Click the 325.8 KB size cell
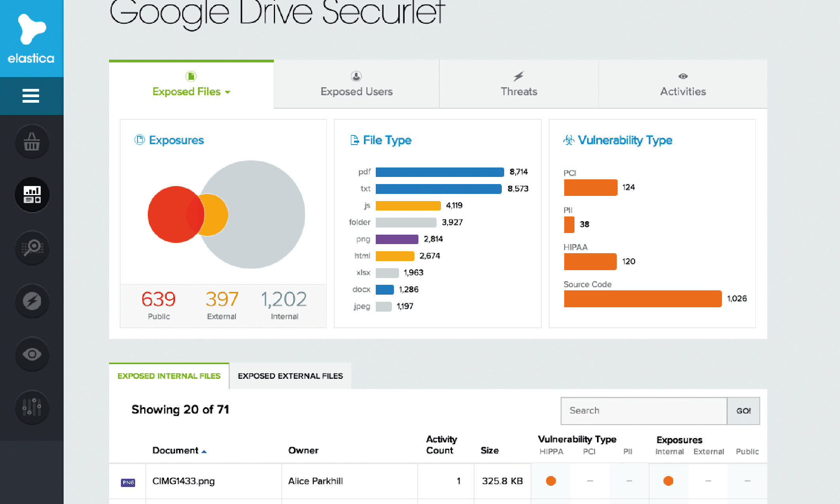This screenshot has height=504, width=840. (x=502, y=481)
